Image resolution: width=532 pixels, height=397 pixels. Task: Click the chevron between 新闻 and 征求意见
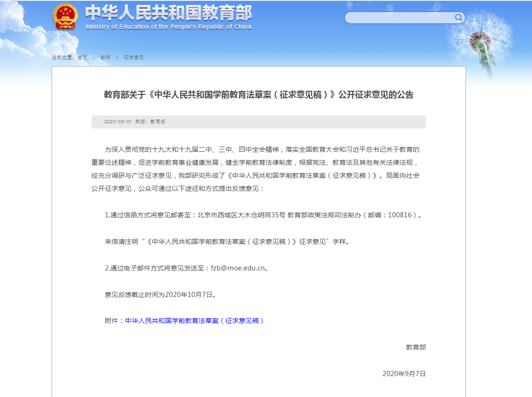(x=117, y=57)
